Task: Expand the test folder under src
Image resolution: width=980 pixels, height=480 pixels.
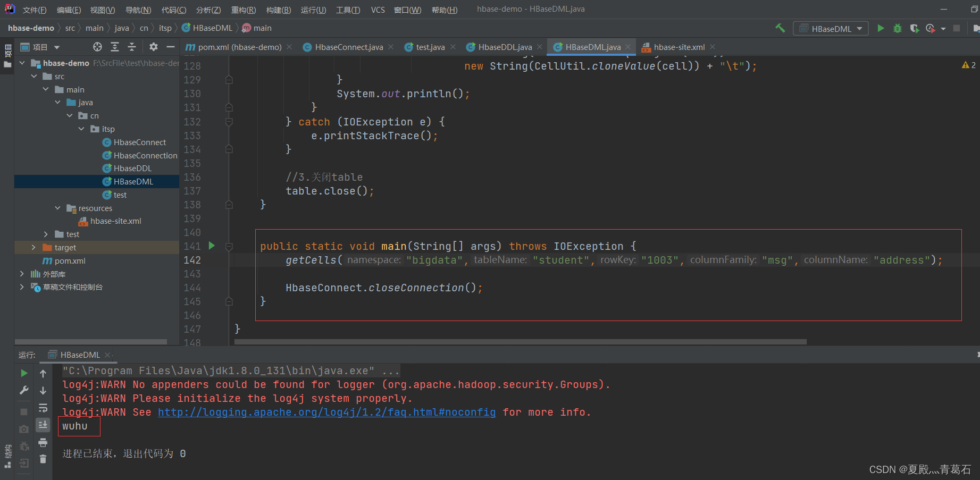Action: point(46,234)
